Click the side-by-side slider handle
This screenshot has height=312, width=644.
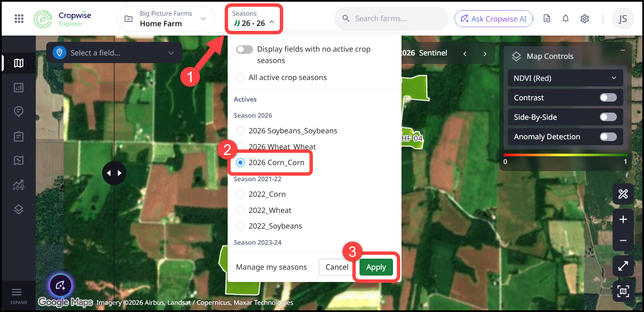[x=114, y=173]
